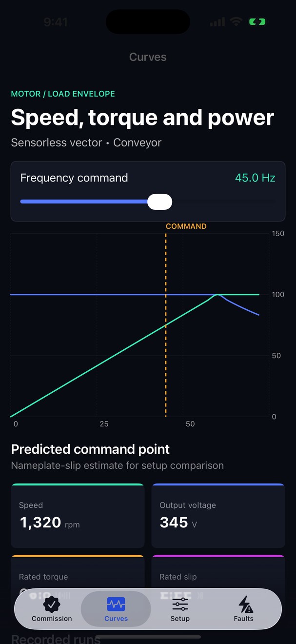
Task: Open the Speed 1,320 rpm card
Action: click(78, 516)
